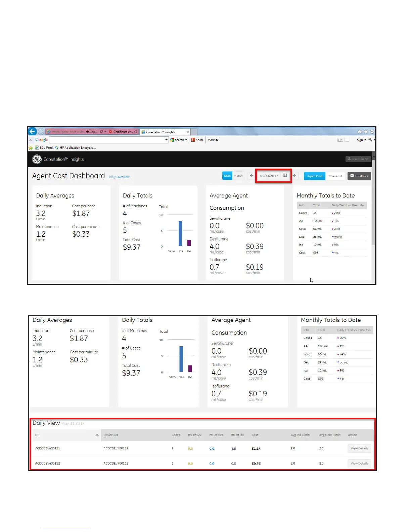View Details for ACDCDEV400112 row
Image resolution: width=411 pixels, height=532 pixels.
point(359,463)
